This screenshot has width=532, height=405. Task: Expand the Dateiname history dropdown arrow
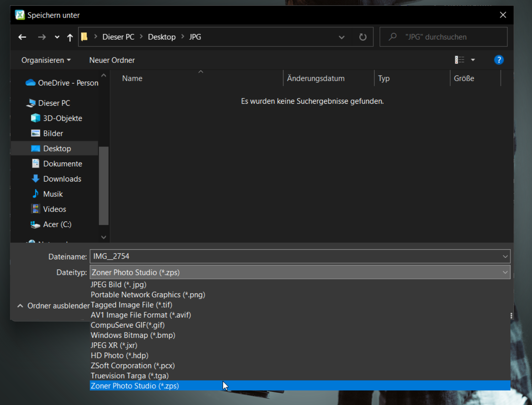(505, 256)
